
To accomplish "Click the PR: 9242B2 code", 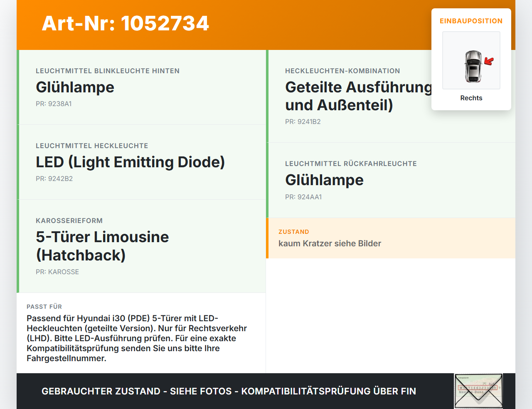I will pyautogui.click(x=54, y=178).
